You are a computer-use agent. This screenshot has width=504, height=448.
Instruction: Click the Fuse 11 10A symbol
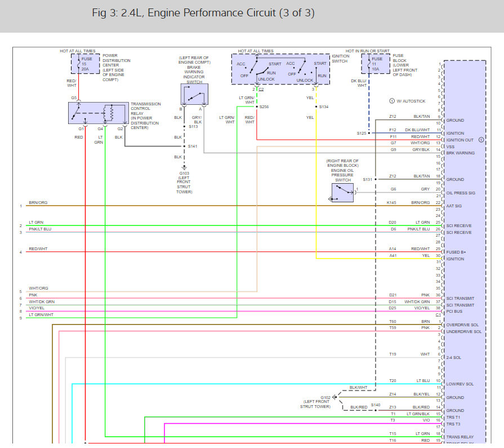click(x=376, y=64)
